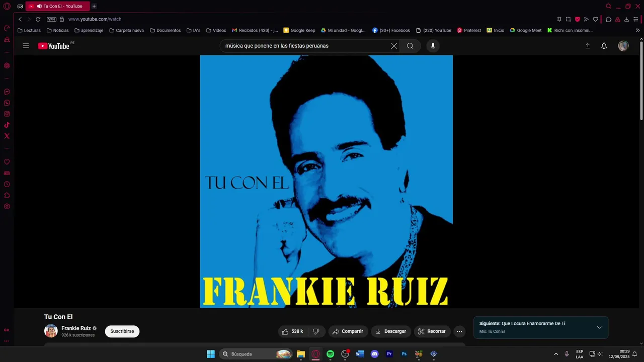This screenshot has height=362, width=644.
Task: Open the Facebook bookmark
Action: (x=391, y=30)
